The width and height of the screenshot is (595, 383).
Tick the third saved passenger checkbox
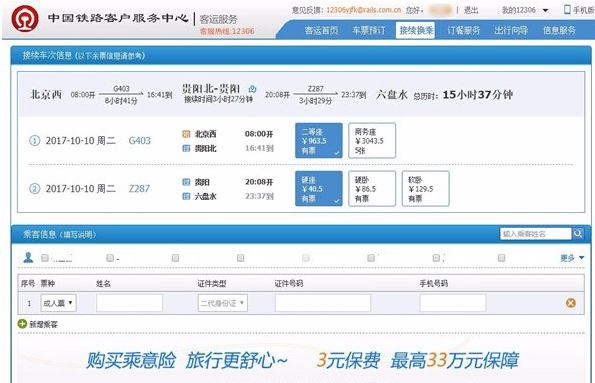click(175, 258)
